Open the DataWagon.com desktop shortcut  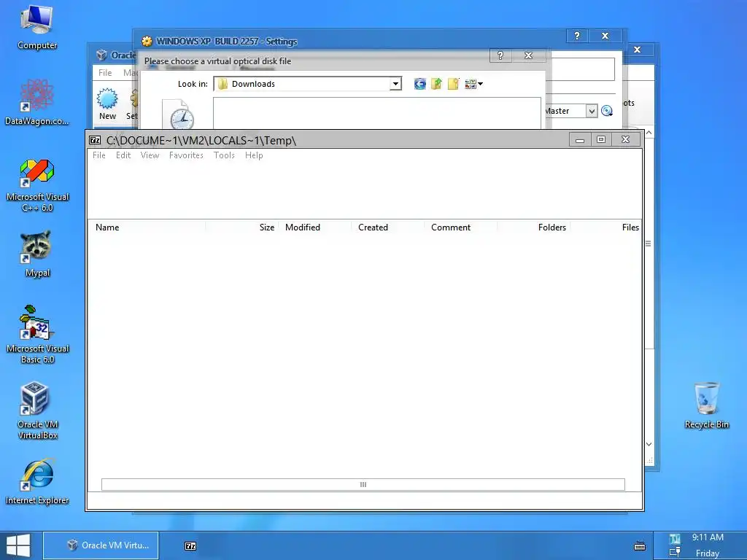coord(36,102)
